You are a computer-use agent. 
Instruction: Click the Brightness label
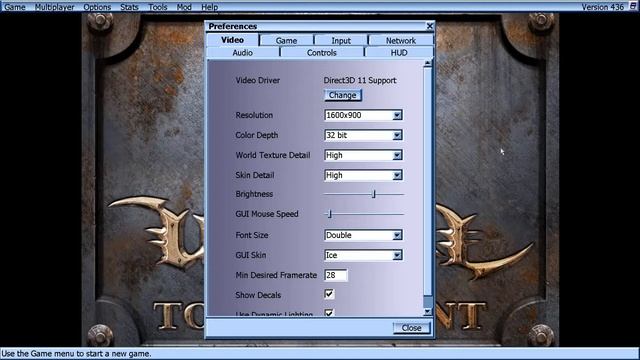point(254,194)
